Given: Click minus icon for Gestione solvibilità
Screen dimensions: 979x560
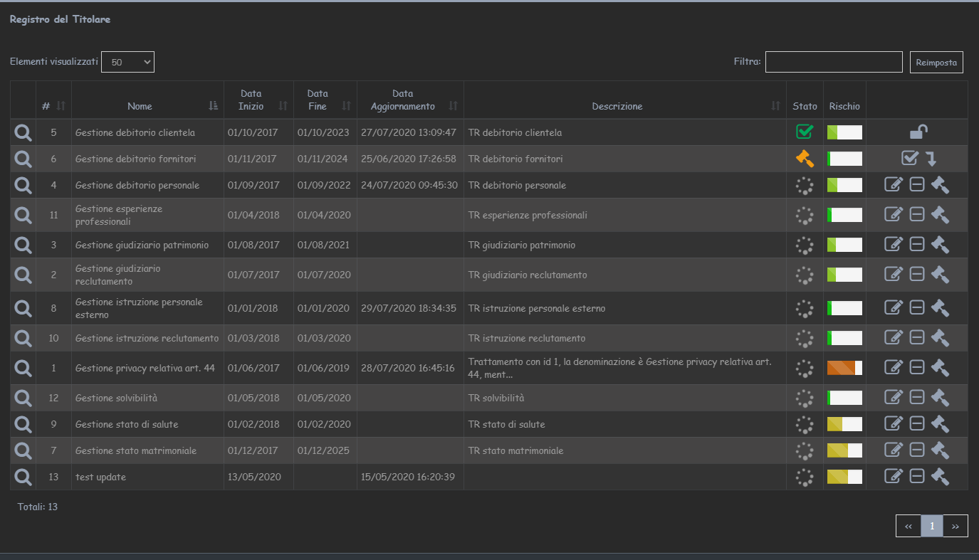Looking at the screenshot, I should coord(917,398).
